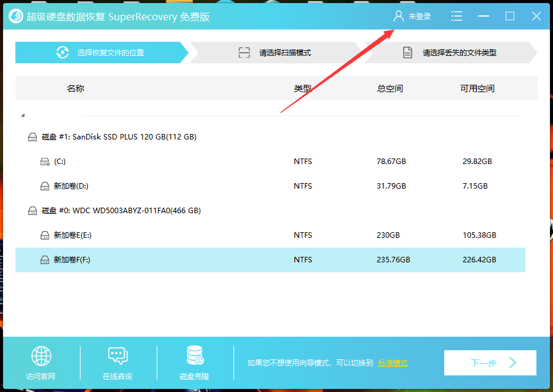This screenshot has height=392, width=553.
Task: Click the C: system drive icon
Action: (x=45, y=162)
